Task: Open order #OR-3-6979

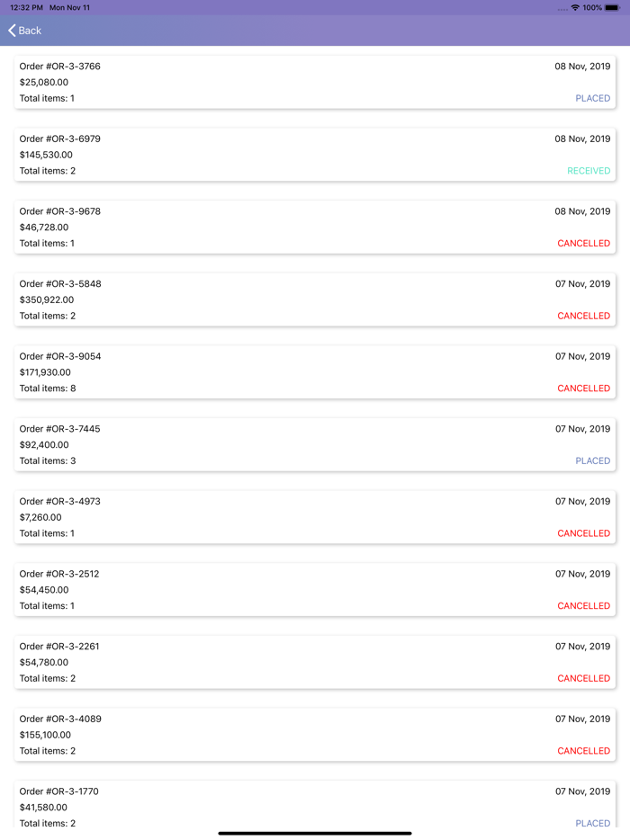Action: point(315,155)
